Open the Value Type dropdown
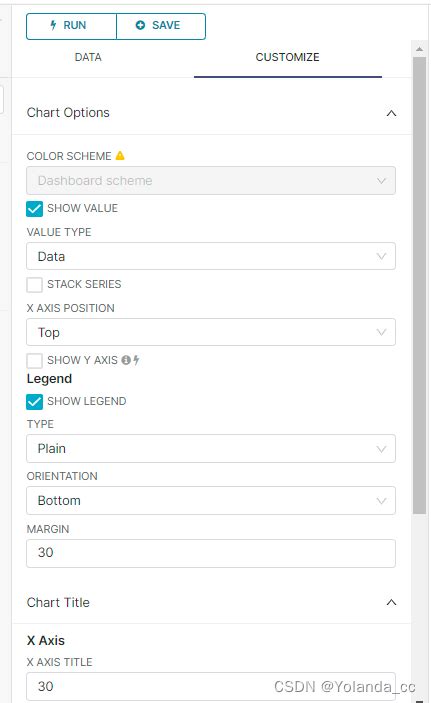This screenshot has width=431, height=703. (211, 256)
